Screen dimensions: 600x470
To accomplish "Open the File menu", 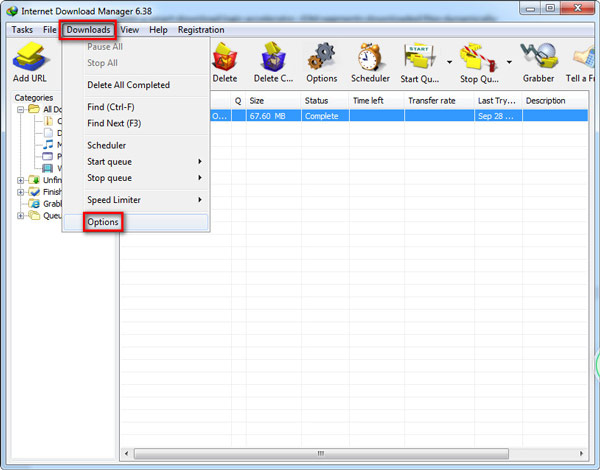I will coord(49,29).
